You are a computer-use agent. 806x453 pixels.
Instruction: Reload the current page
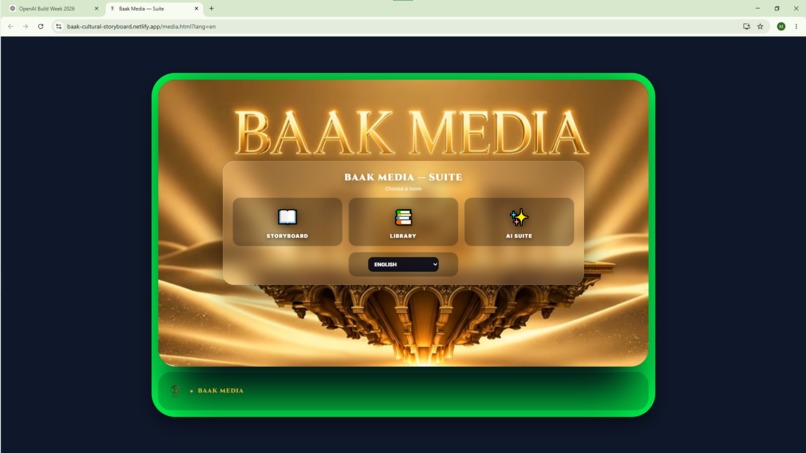[x=41, y=26]
